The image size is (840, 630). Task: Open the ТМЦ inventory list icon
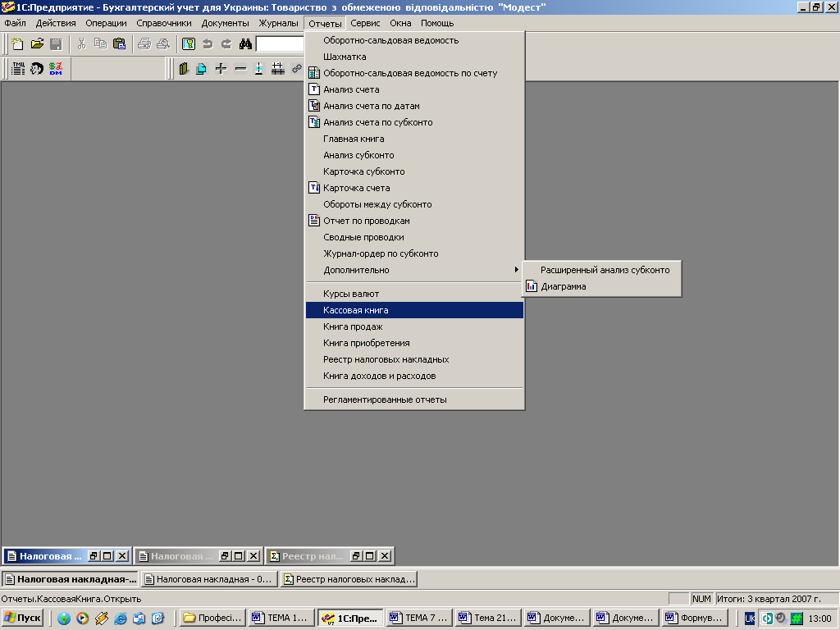18,69
